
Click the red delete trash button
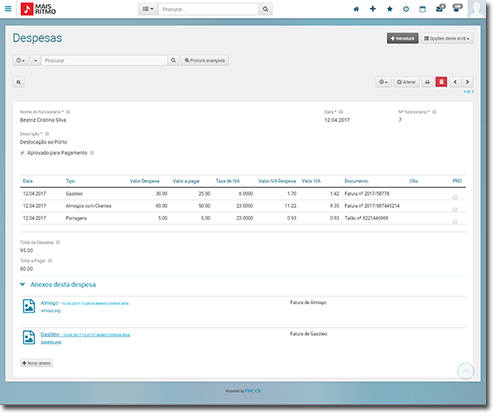[x=441, y=82]
